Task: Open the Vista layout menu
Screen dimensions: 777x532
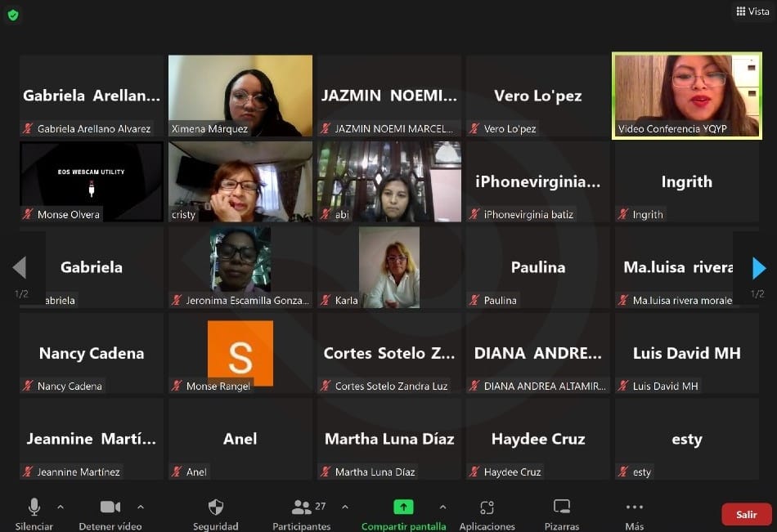Action: pos(752,11)
